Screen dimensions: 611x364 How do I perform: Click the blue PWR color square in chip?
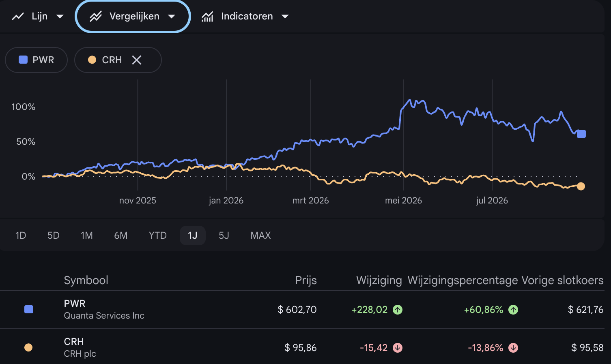coord(23,60)
